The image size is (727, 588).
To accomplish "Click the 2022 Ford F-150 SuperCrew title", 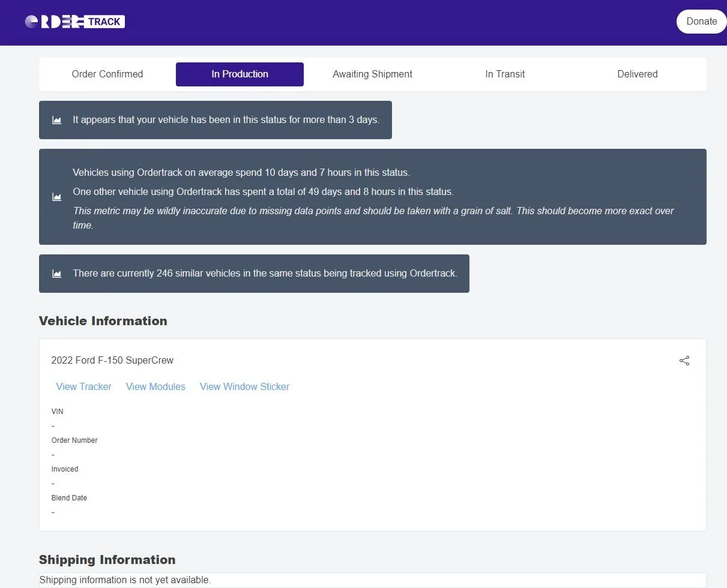I will [x=112, y=361].
